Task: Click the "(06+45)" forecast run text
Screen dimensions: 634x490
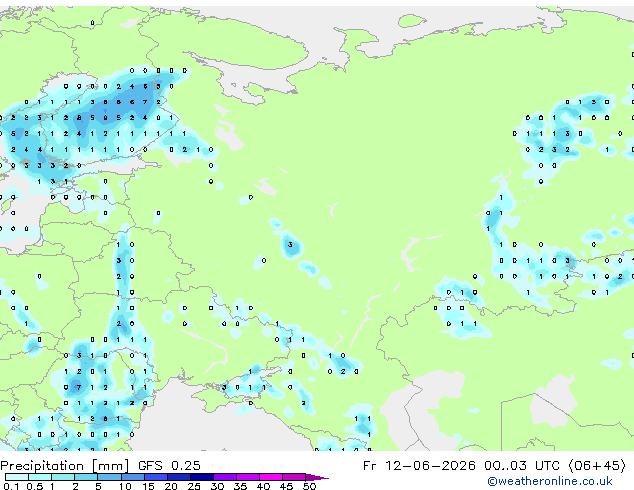Action: (x=597, y=466)
